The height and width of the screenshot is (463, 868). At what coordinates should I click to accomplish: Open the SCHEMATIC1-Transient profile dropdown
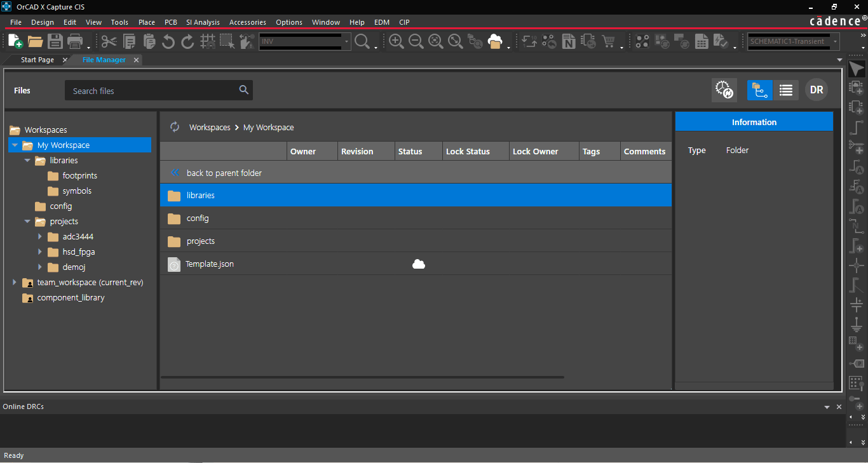click(835, 42)
